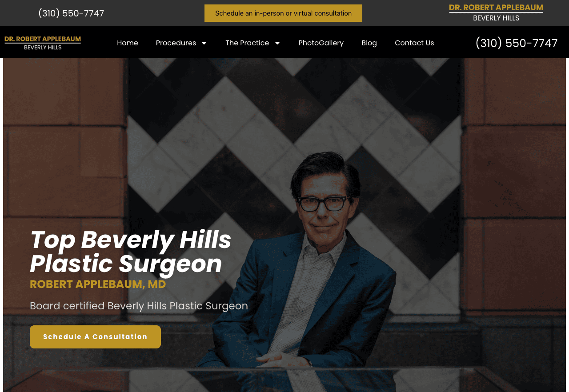
Task: Open the Procedures menu label
Action: (176, 43)
